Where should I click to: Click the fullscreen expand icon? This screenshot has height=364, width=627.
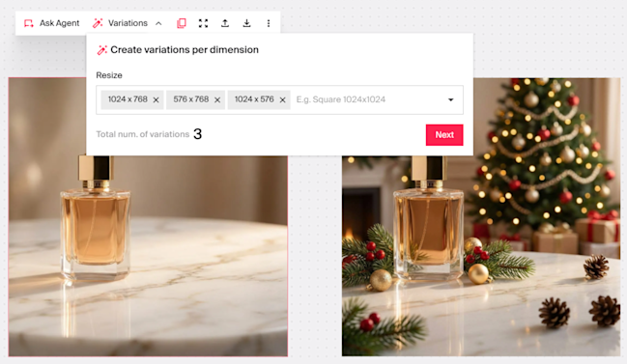(203, 23)
